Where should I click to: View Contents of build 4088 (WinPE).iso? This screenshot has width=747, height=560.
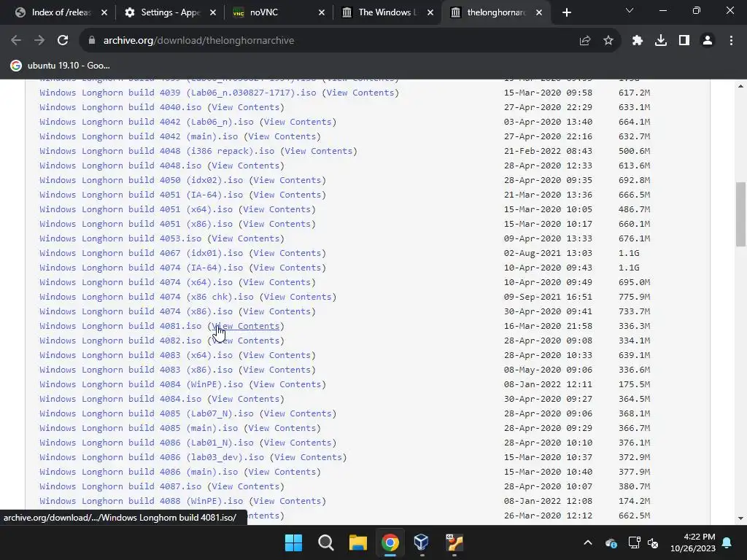coord(287,501)
